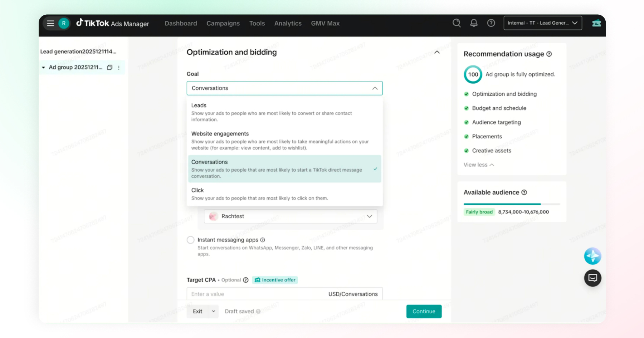Open the Internal - TT - Lead Gener... account selector
Screen dimensions: 644x338
click(543, 23)
